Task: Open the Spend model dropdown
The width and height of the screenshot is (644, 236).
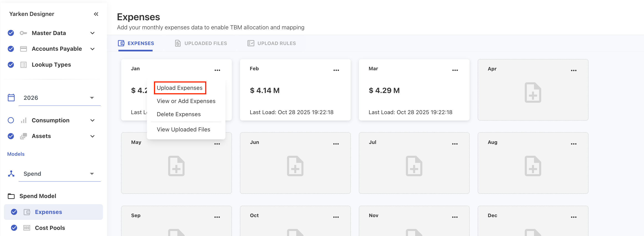Action: pos(59,174)
